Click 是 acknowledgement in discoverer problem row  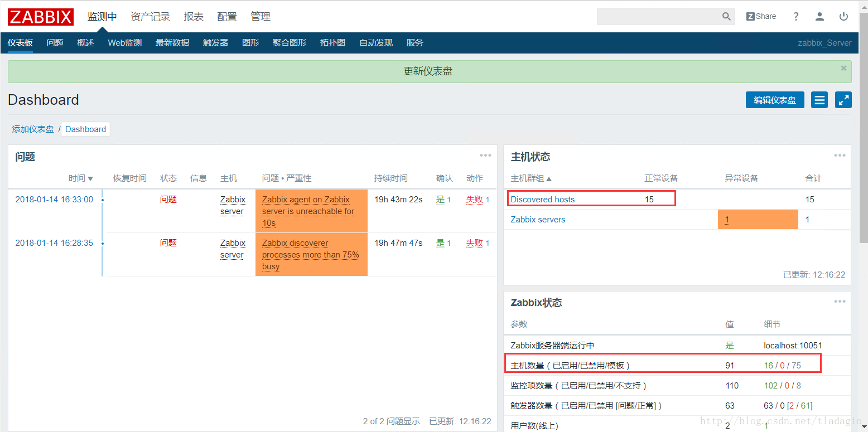pos(440,243)
